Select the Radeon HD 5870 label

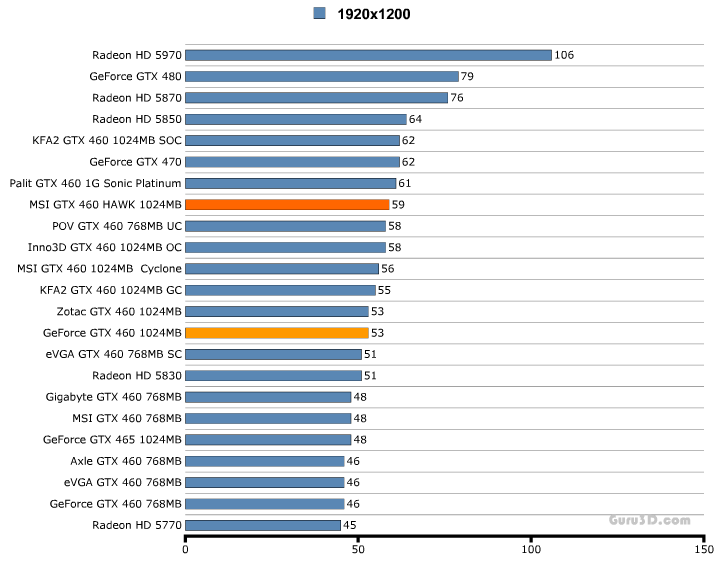(x=137, y=98)
